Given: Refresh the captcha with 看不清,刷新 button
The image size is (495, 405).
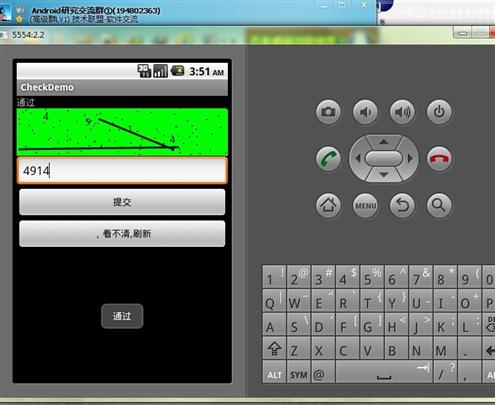Looking at the screenshot, I should pyautogui.click(x=122, y=234).
